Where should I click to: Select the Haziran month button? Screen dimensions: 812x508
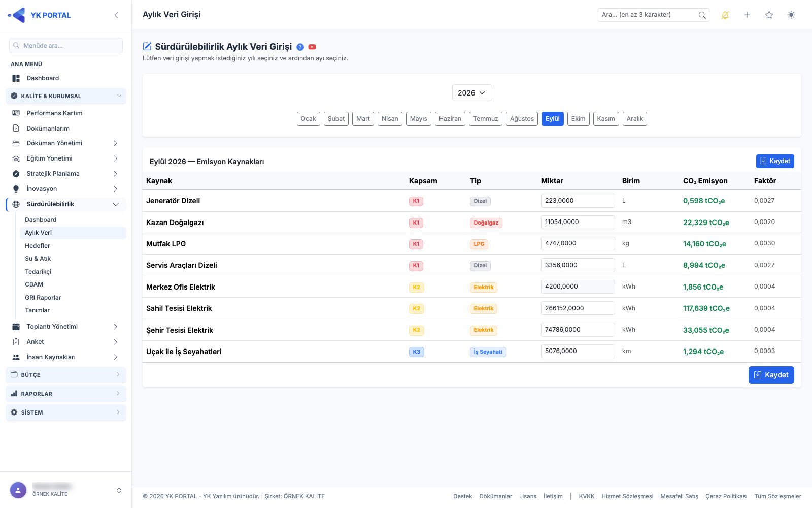(450, 119)
